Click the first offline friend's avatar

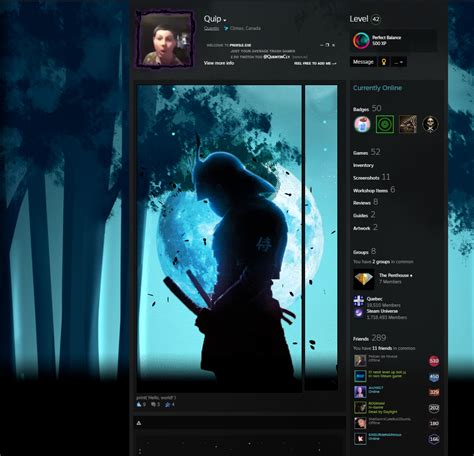pyautogui.click(x=360, y=360)
